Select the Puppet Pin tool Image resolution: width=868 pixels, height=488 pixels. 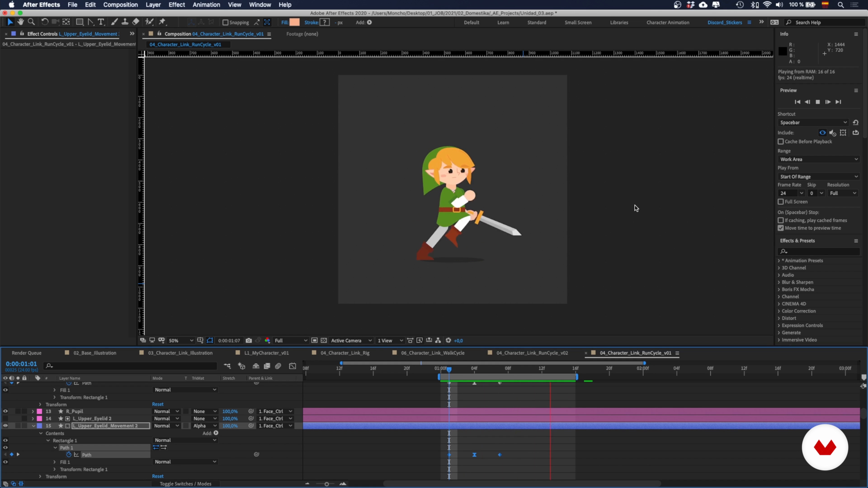(163, 22)
